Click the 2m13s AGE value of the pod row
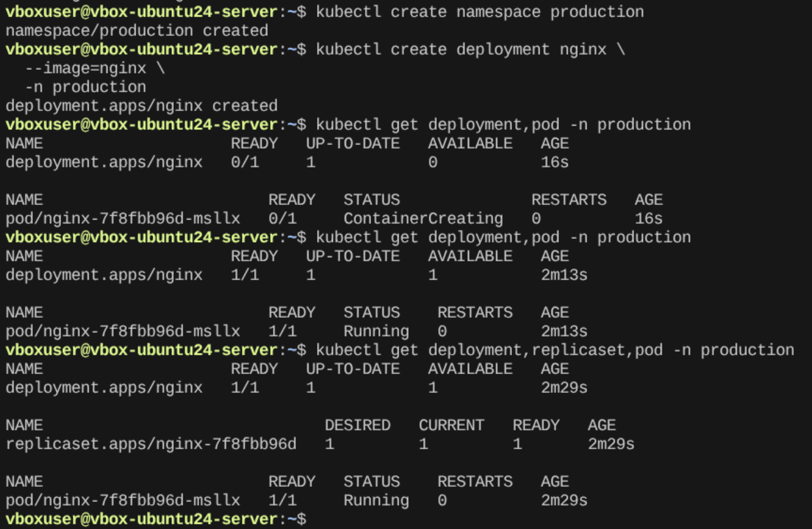This screenshot has width=812, height=529. click(564, 331)
